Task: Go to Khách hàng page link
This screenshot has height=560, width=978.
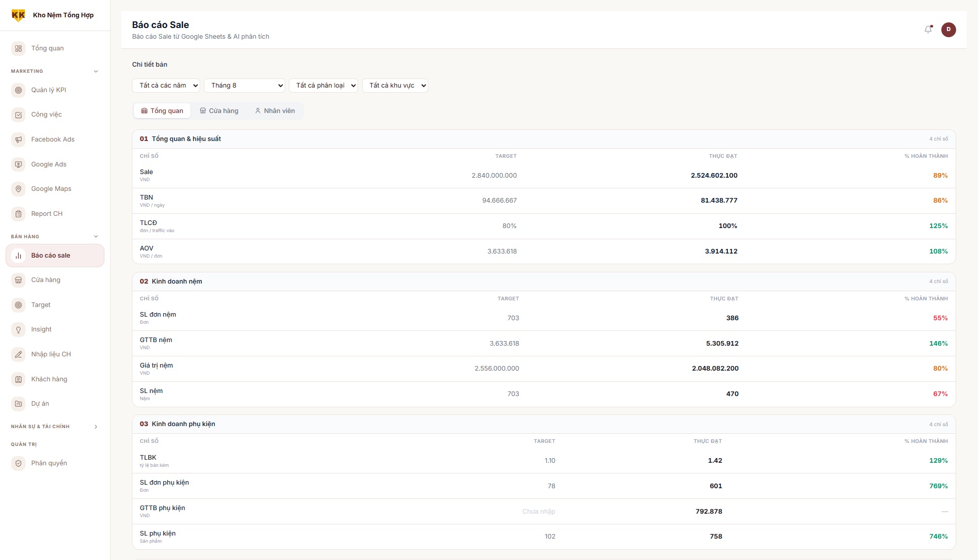Action: 55,379
